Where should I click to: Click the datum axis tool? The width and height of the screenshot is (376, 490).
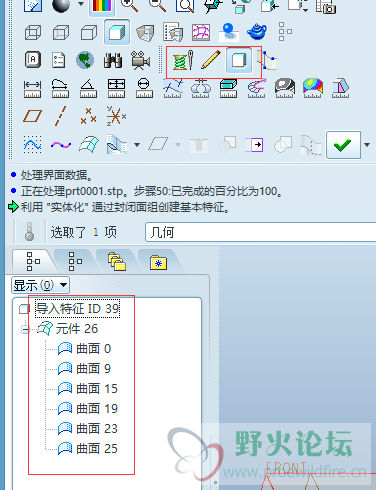pyautogui.click(x=60, y=116)
